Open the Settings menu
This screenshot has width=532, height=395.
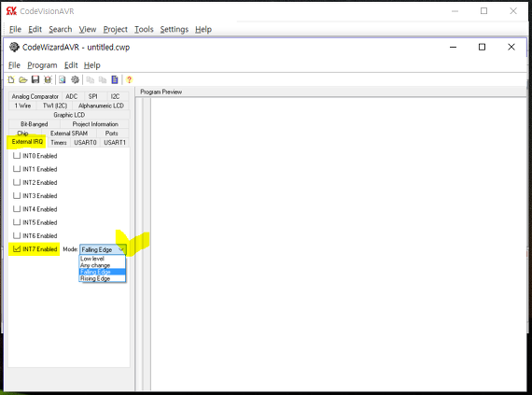(x=174, y=30)
